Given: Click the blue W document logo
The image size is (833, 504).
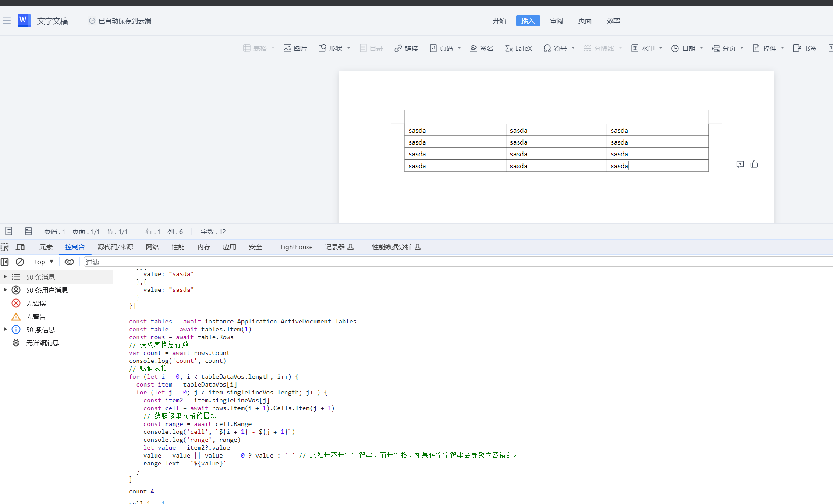Looking at the screenshot, I should (x=24, y=20).
